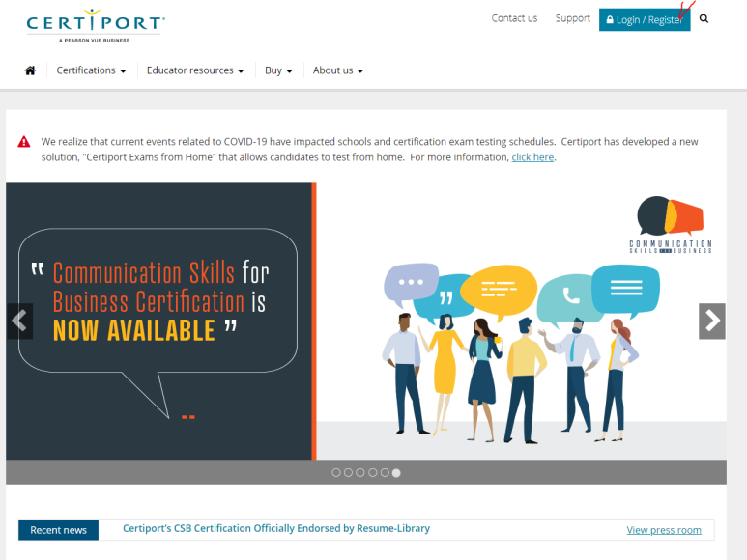Open the Educator resources dropdown
Viewport: 747px width, 560px height.
(x=195, y=70)
